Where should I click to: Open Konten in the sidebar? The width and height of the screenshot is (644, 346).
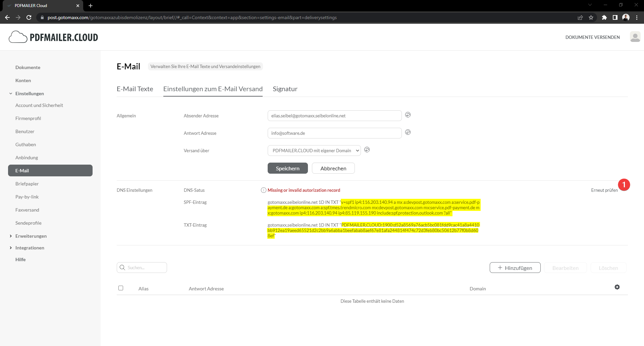point(23,80)
